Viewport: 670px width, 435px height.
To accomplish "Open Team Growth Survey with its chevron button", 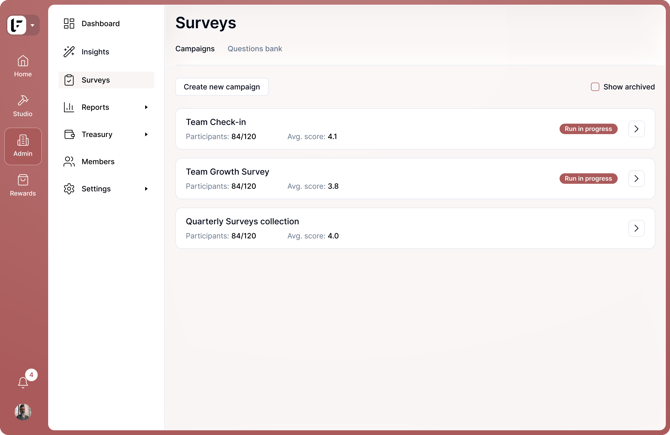I will [x=636, y=179].
